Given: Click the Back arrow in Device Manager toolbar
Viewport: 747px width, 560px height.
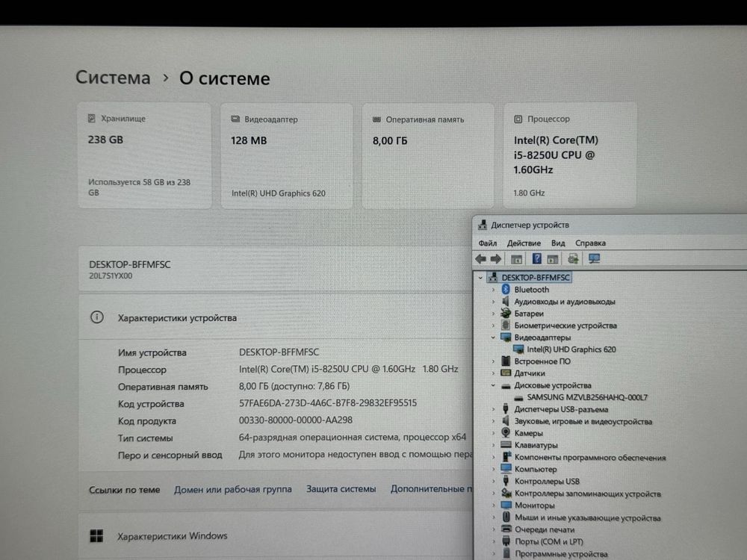Looking at the screenshot, I should pos(480,259).
